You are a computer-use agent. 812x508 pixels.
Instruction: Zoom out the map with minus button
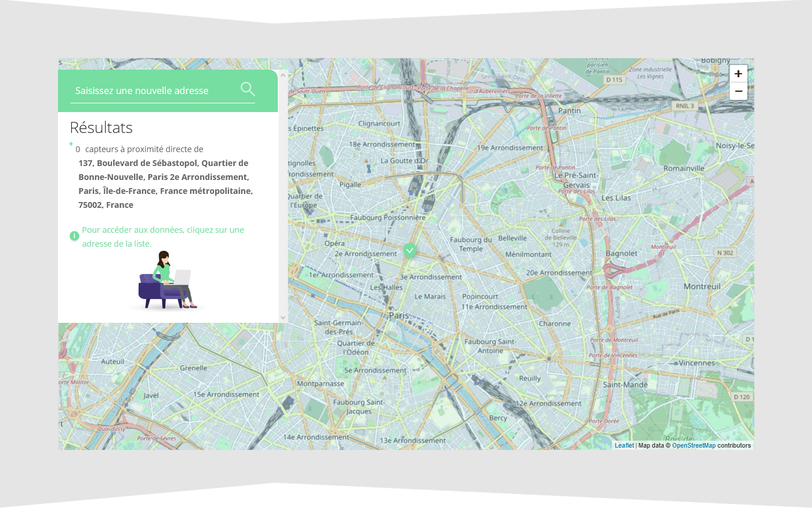coord(738,91)
